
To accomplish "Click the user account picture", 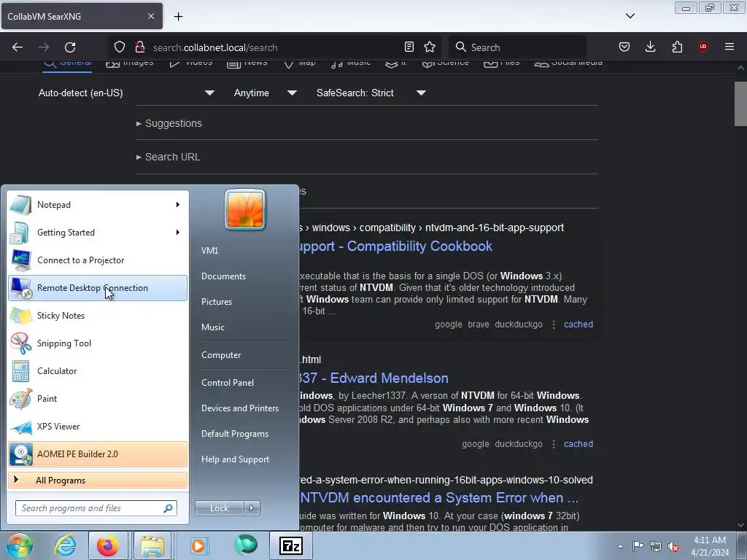I will [245, 209].
